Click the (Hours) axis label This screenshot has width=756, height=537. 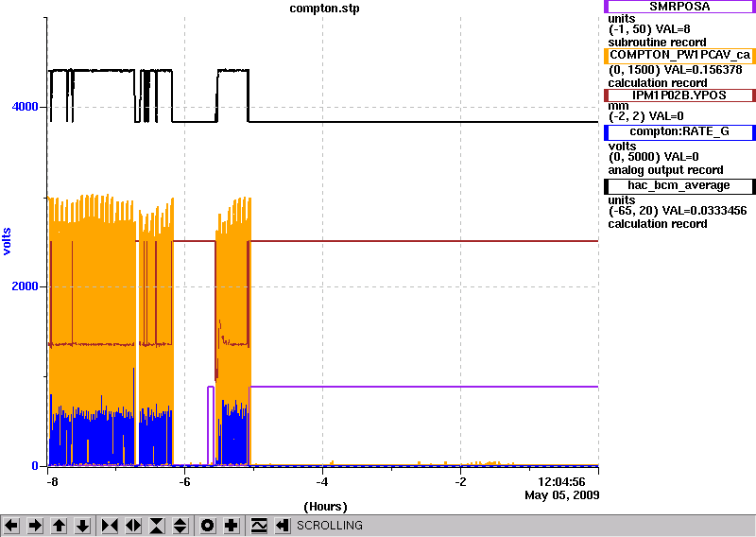(325, 507)
